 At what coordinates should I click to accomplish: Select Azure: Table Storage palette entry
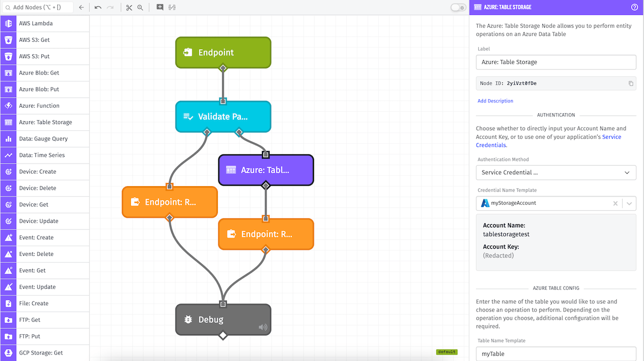[x=45, y=122]
